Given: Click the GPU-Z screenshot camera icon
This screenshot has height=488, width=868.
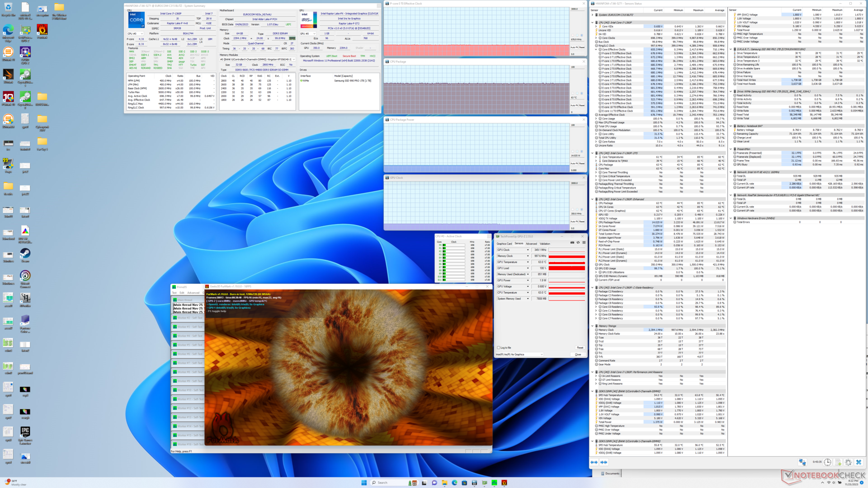Looking at the screenshot, I should (572, 243).
